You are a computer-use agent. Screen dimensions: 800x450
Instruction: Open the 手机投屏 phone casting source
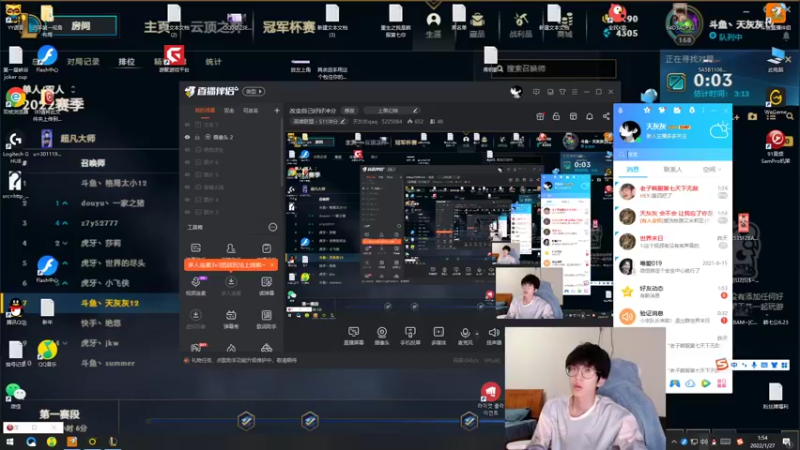click(x=410, y=336)
